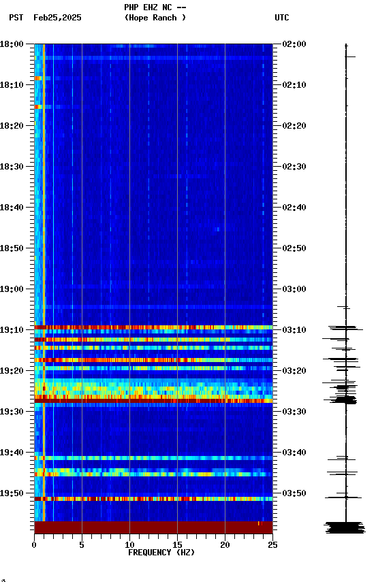The image size is (376, 588).
Task: Click the '03:50' UTC time label
Action: 294,494
